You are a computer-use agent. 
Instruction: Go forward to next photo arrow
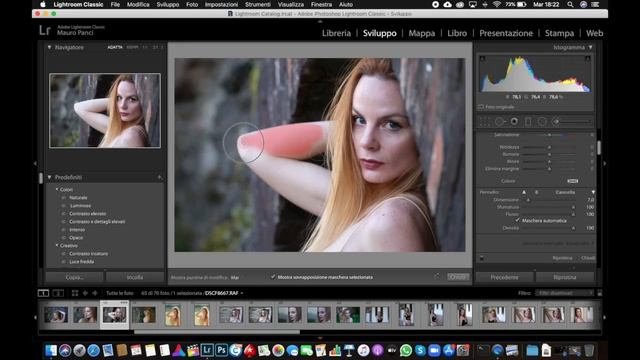click(95, 293)
